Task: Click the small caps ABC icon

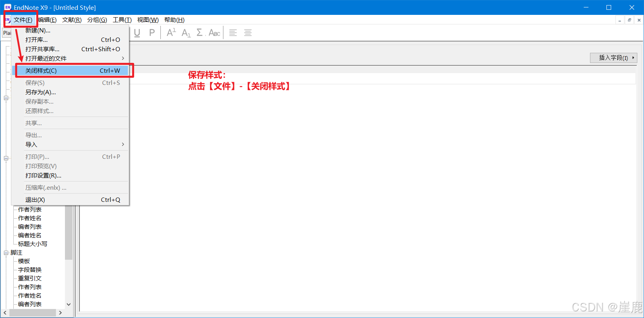Action: [214, 33]
